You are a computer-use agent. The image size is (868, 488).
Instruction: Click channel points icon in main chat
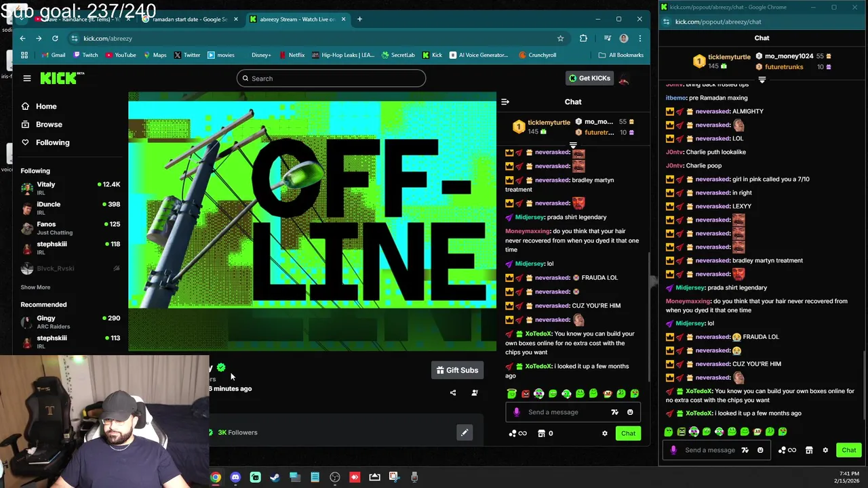517,434
